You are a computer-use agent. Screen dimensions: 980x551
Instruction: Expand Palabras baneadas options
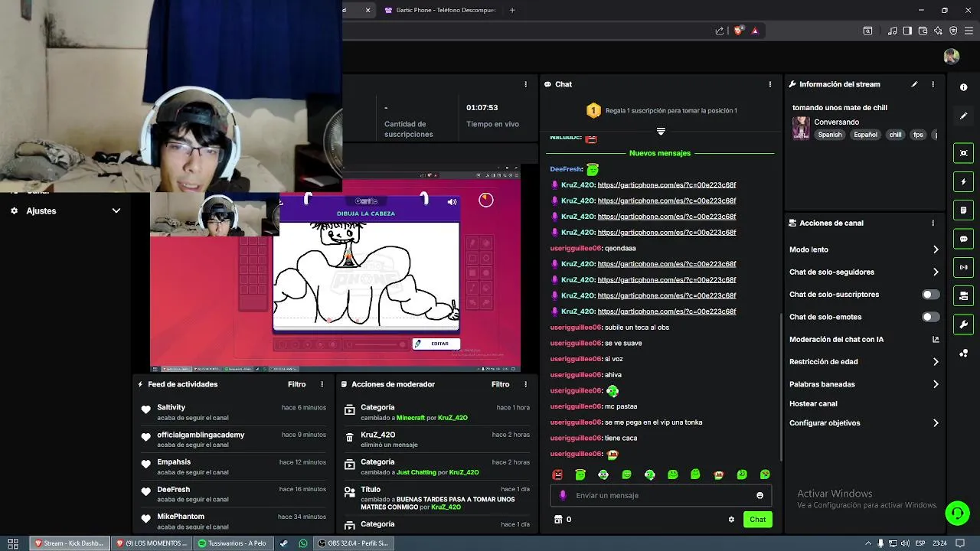tap(936, 384)
